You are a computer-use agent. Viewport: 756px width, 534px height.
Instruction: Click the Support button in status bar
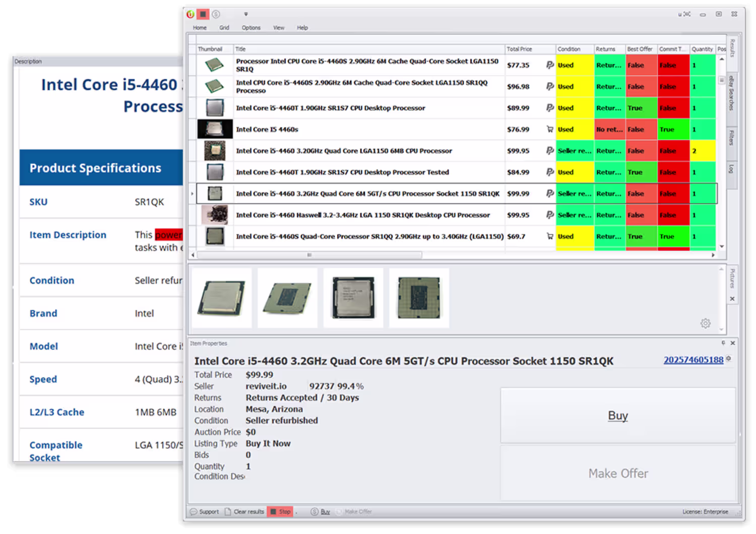pyautogui.click(x=205, y=512)
